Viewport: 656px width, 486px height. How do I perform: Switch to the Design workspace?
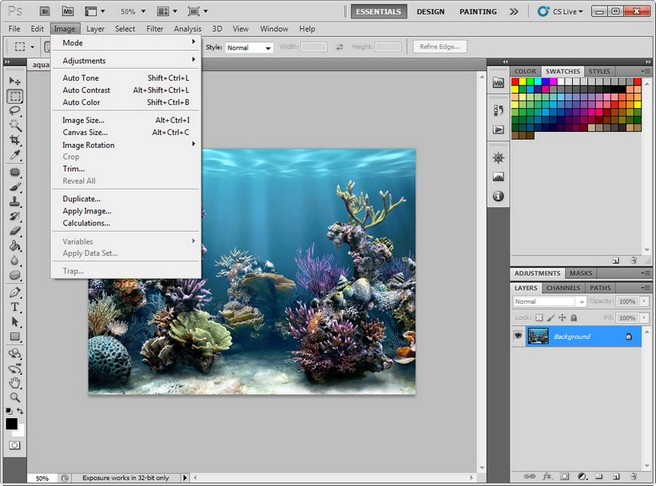pyautogui.click(x=430, y=12)
